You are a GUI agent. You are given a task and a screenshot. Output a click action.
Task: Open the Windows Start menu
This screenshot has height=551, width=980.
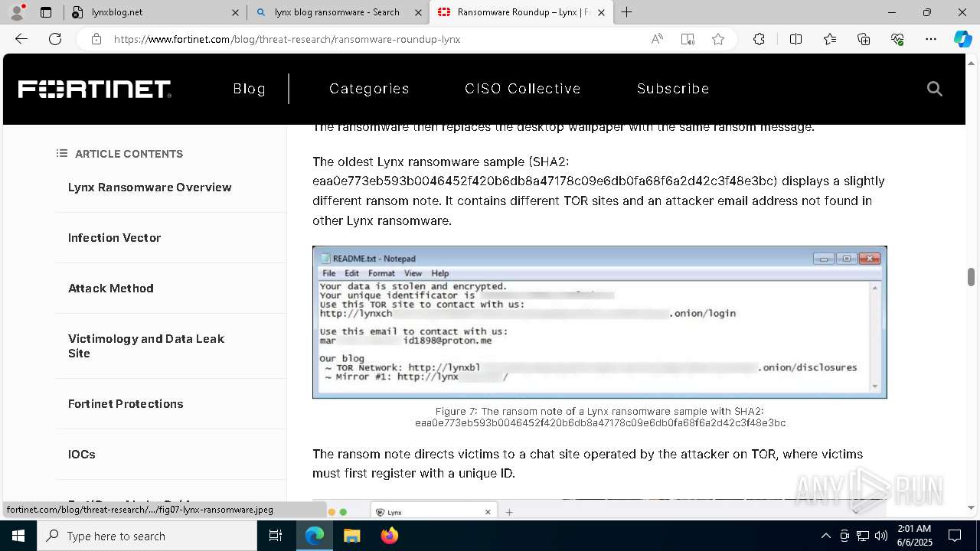(18, 536)
